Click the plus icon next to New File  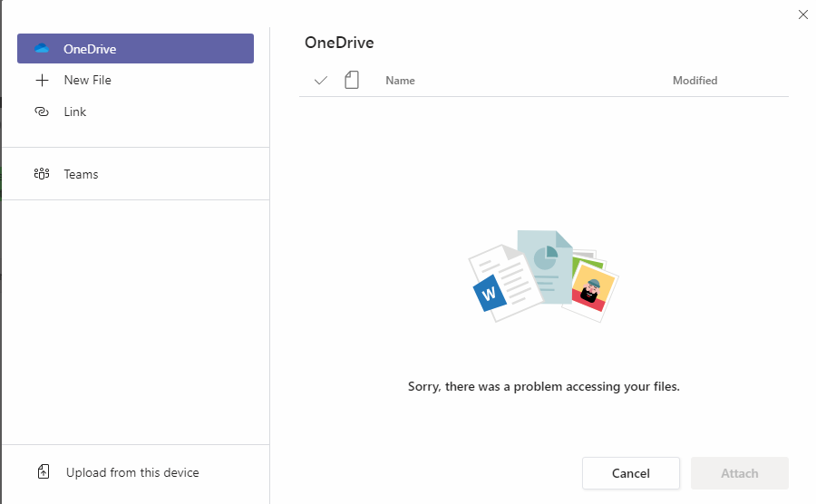pos(42,80)
